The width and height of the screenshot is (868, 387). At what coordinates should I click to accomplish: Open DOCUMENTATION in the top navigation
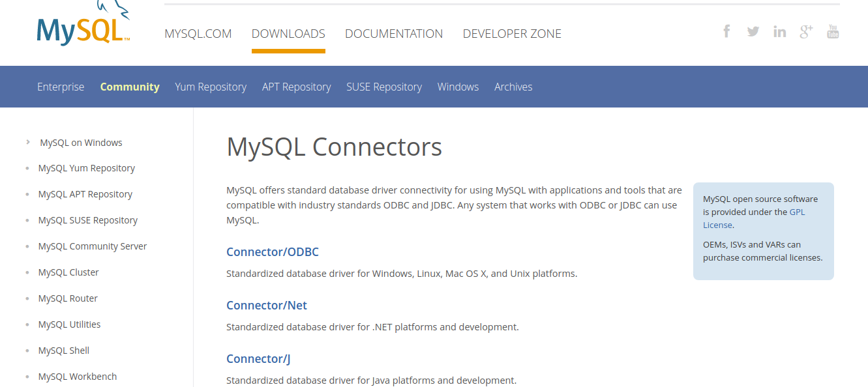(394, 34)
